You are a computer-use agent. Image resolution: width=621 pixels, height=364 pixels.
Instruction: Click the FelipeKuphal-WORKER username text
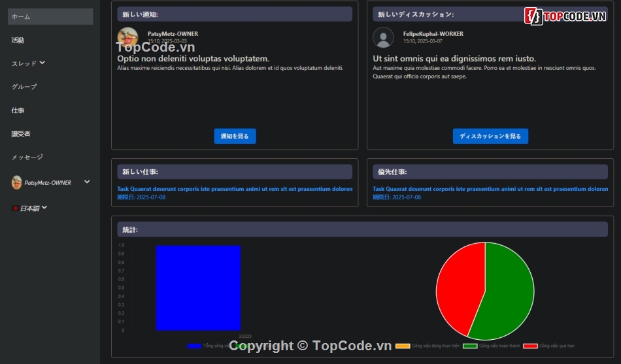point(433,34)
